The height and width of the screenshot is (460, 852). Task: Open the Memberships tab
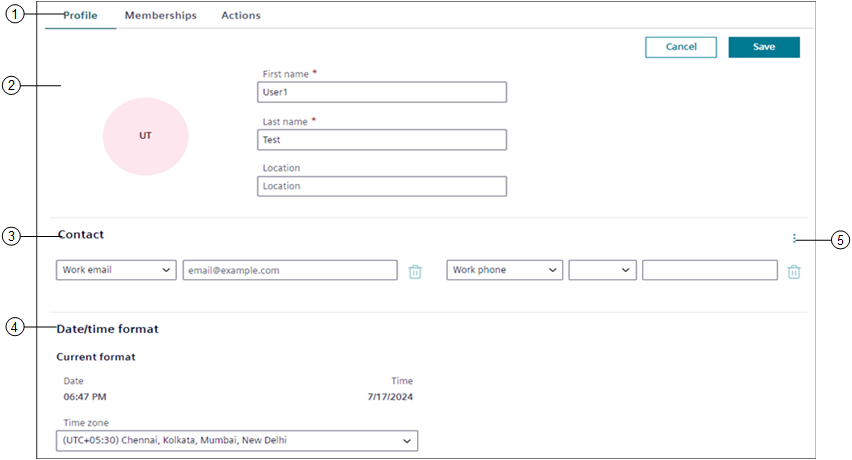point(160,16)
